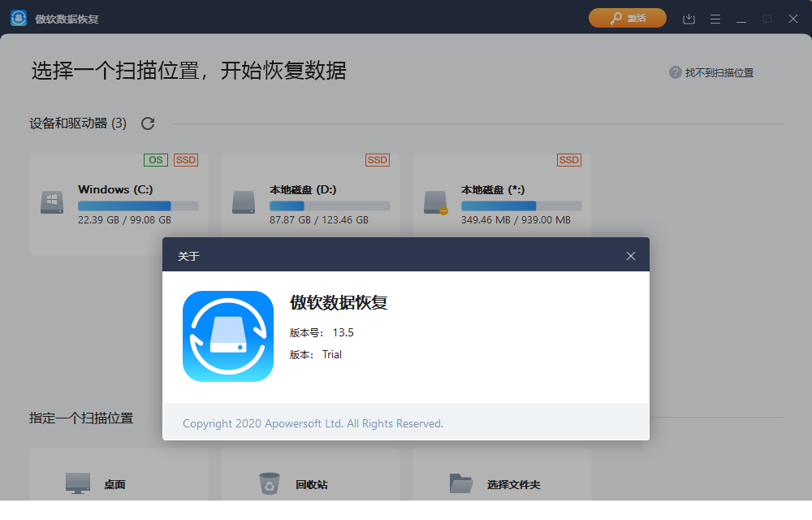This screenshot has height=520, width=812.
Task: Click the 选择文件夹 folder icon
Action: pyautogui.click(x=460, y=482)
